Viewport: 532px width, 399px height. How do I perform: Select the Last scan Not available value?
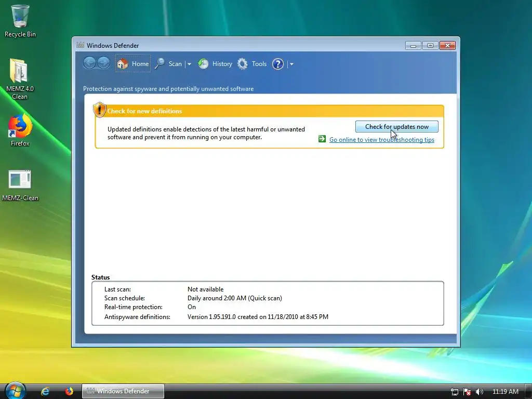pos(205,289)
